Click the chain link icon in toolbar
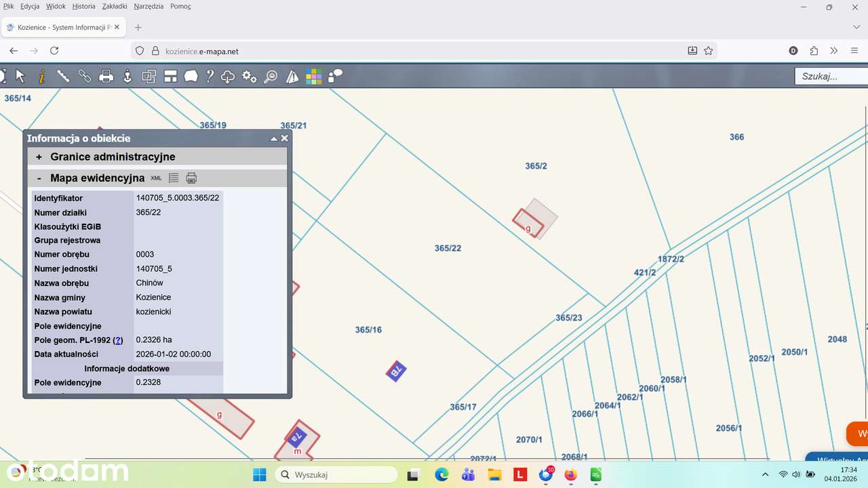Screen dimensions: 868x488 [84, 76]
